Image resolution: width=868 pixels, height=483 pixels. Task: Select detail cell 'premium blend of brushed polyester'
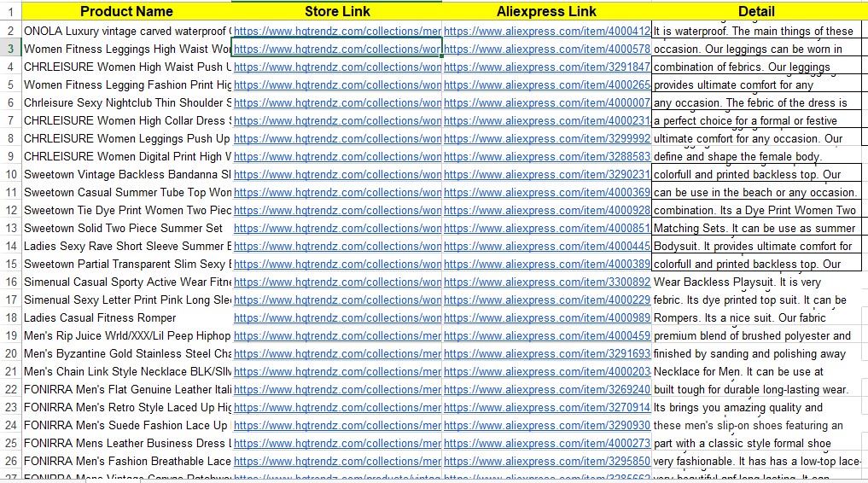point(756,336)
